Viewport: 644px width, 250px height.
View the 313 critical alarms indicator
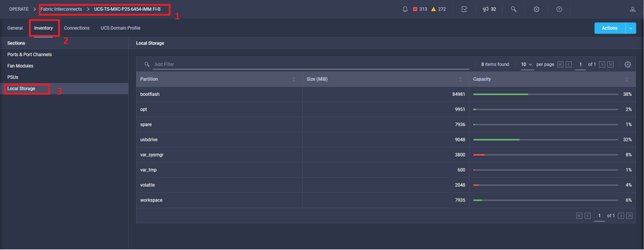[x=419, y=9]
